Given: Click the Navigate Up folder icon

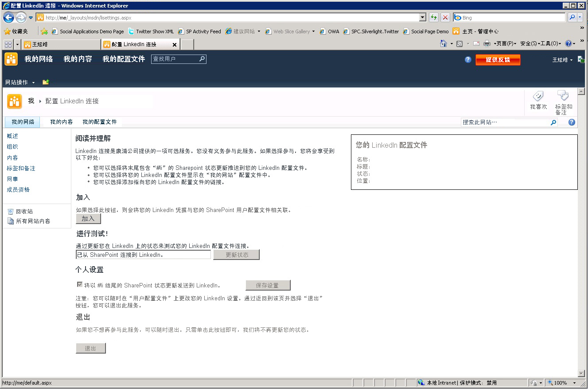Looking at the screenshot, I should 46,82.
